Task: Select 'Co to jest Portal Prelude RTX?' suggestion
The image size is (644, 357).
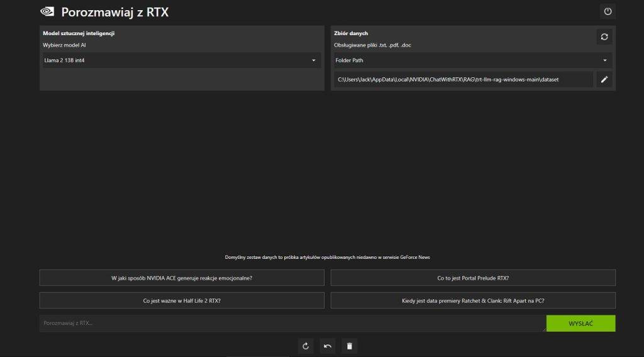Action: click(473, 278)
